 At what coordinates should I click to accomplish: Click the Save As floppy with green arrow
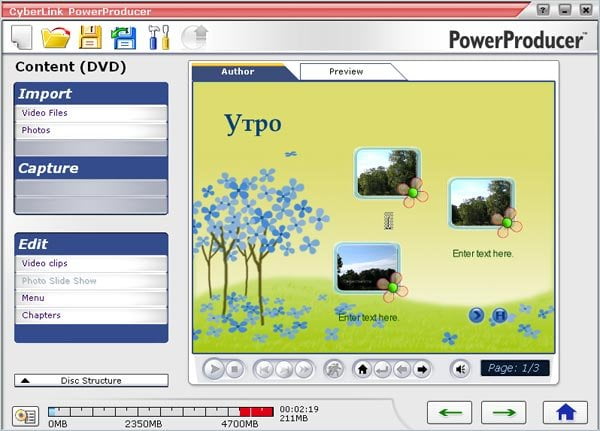click(124, 38)
